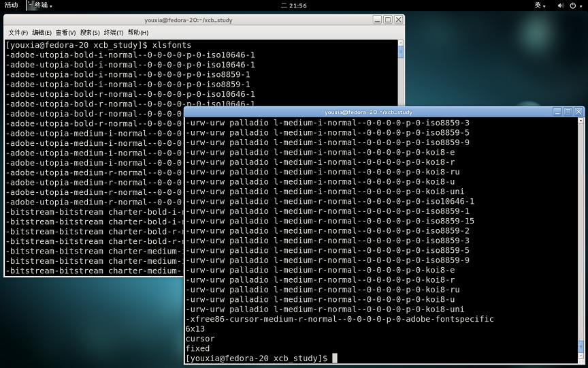Open the 终端 application menu in top bar
Screen dimensions: 588x368
click(x=39, y=5)
